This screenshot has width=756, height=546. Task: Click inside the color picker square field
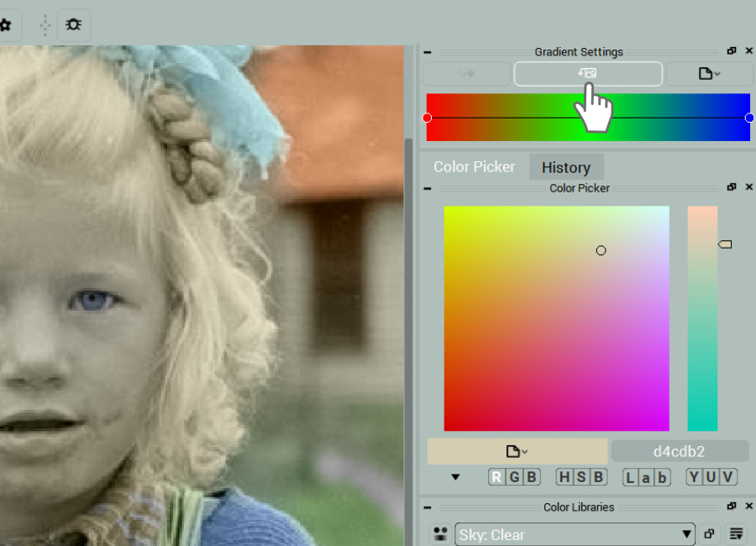(556, 318)
